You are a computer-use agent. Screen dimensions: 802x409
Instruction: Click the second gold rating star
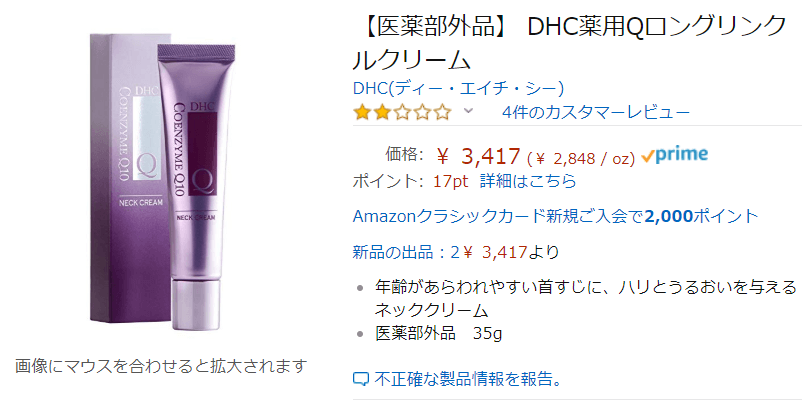[382, 112]
